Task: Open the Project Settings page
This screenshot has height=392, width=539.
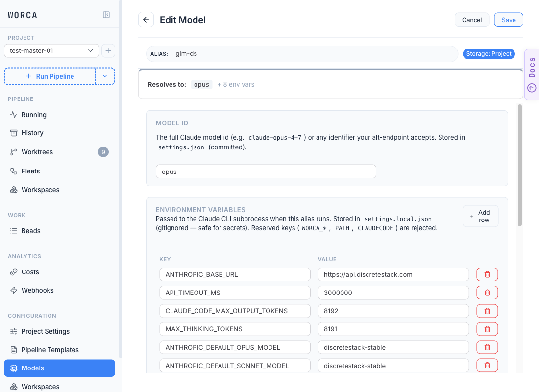Action: click(x=59, y=331)
